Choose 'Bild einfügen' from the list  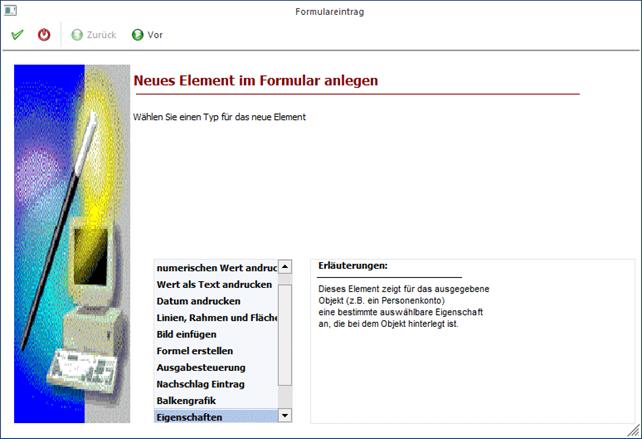[186, 334]
